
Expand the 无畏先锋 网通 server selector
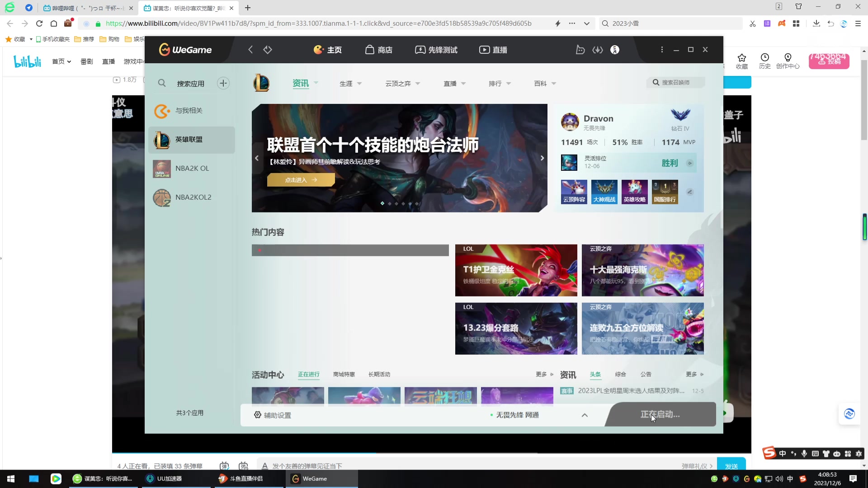click(x=585, y=415)
